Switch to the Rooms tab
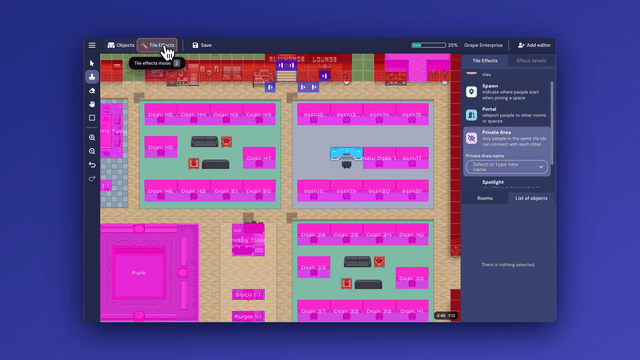The image size is (640, 360). tap(485, 198)
